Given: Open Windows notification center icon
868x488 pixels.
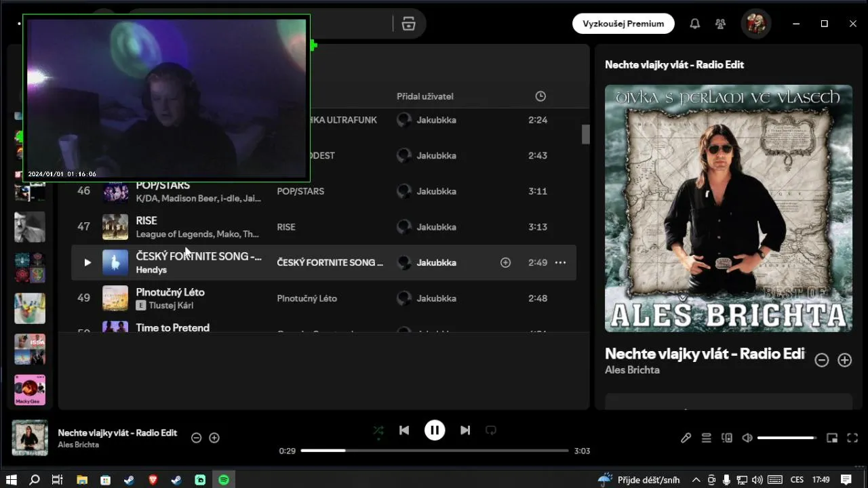Looking at the screenshot, I should (x=846, y=480).
